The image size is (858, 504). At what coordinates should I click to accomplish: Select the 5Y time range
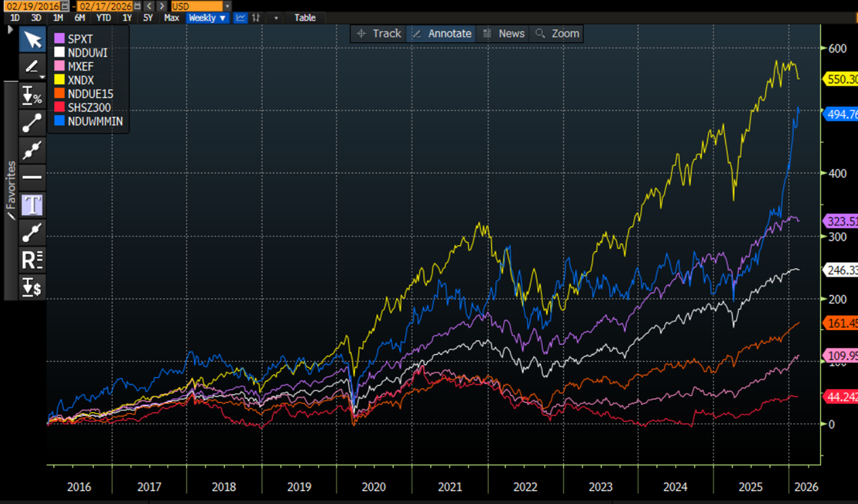pos(148,18)
